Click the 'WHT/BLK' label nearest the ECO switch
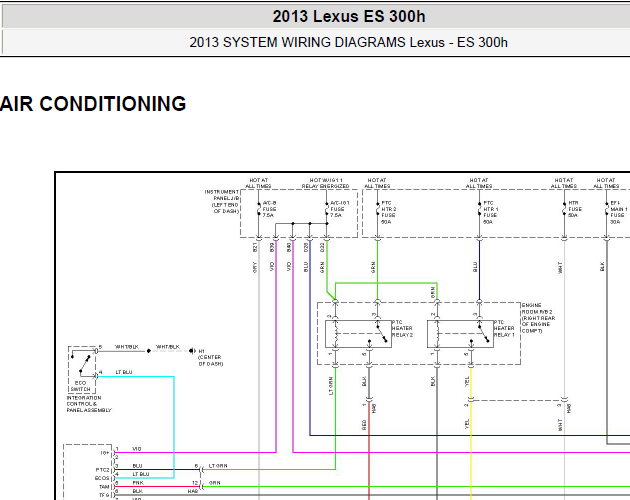630x500 pixels. (127, 346)
